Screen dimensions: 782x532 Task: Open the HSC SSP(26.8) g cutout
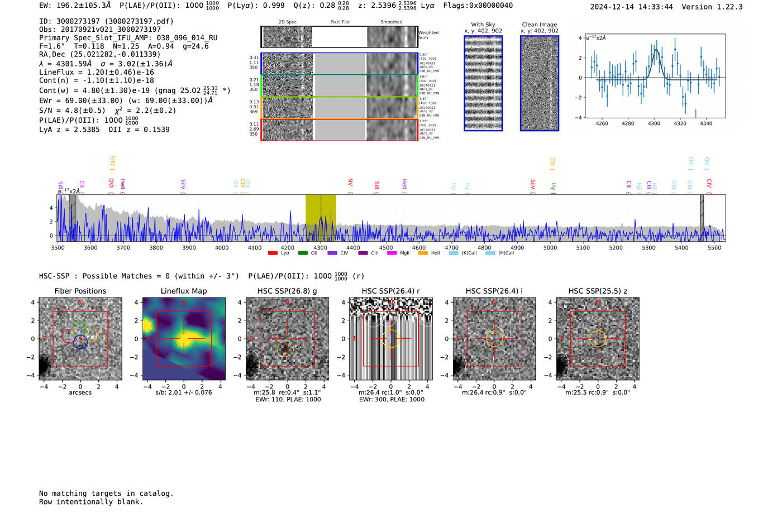tap(287, 339)
